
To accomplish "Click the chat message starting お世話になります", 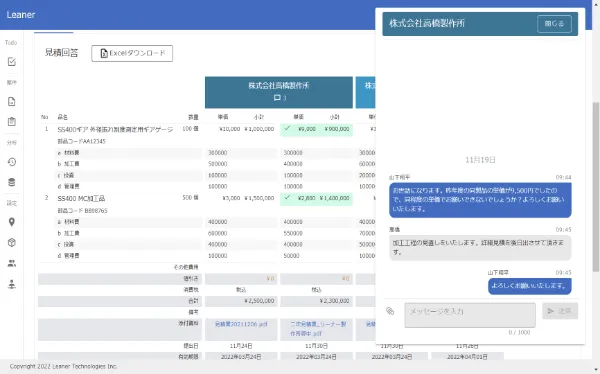I will coord(480,200).
